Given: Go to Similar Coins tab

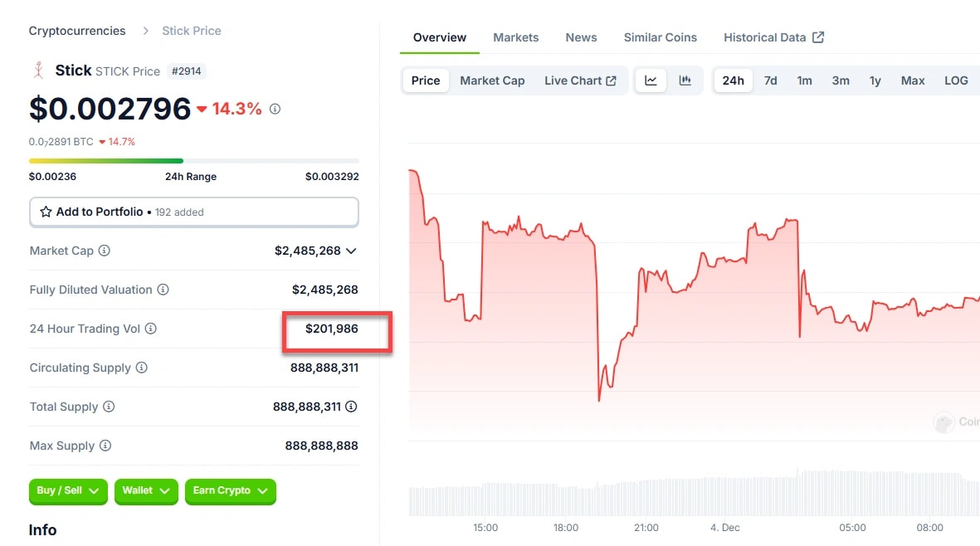Looking at the screenshot, I should (661, 37).
